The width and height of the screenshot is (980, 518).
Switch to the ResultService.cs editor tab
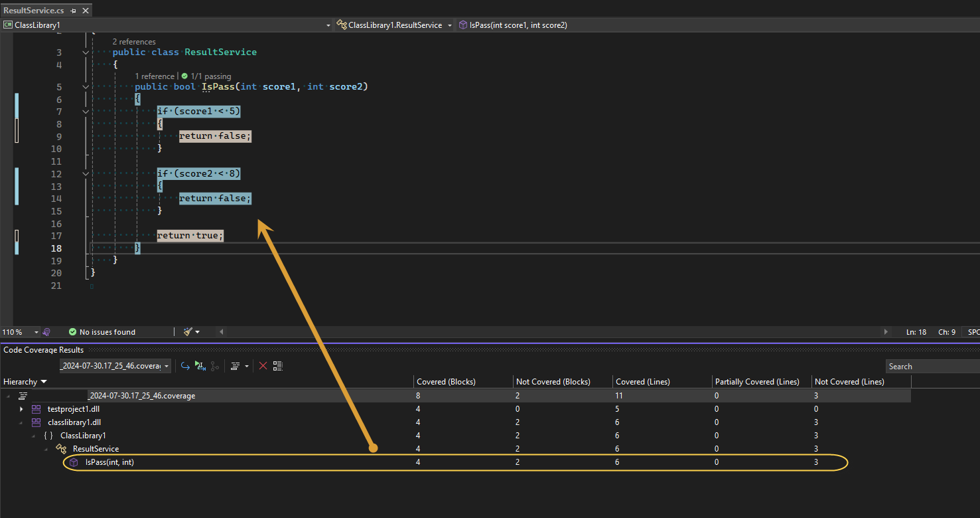click(x=33, y=11)
